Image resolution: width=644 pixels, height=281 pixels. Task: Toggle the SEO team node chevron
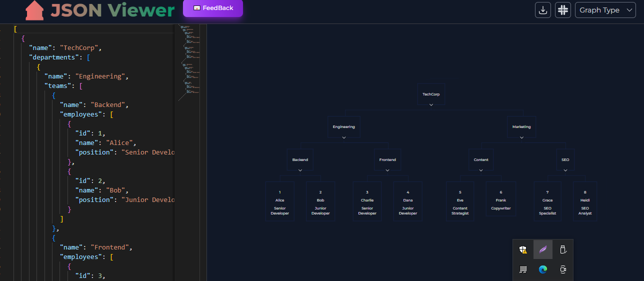565,170
